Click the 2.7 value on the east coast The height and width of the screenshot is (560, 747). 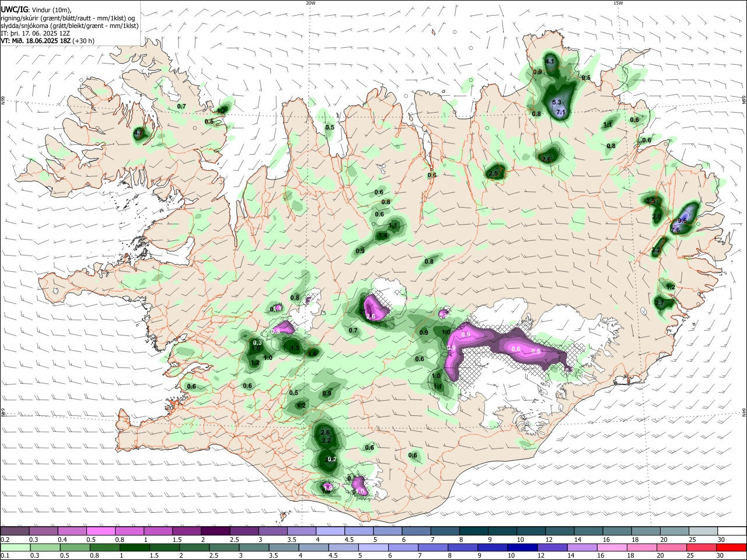(x=659, y=303)
